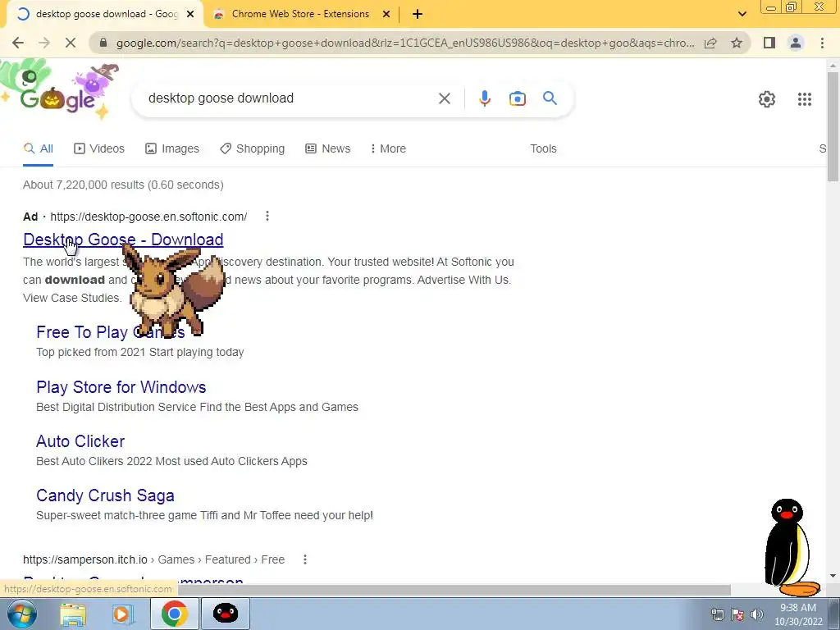Screen dimensions: 840x630
Task: Launch Windows Media Player from taskbar
Action: tap(122, 614)
